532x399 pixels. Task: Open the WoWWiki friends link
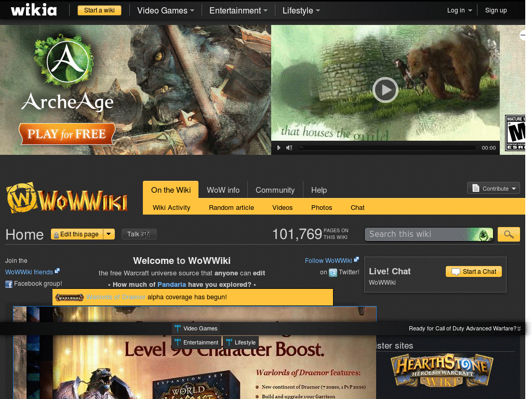click(29, 272)
